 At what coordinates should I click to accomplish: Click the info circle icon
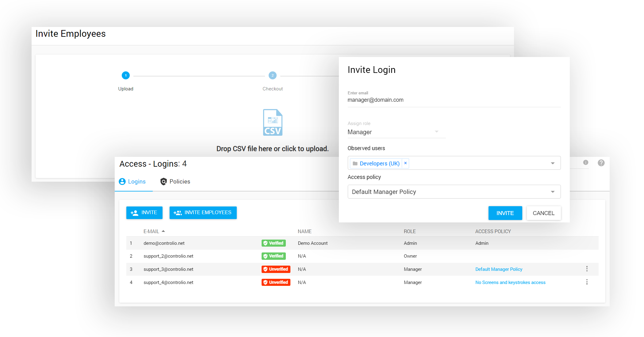tap(585, 163)
